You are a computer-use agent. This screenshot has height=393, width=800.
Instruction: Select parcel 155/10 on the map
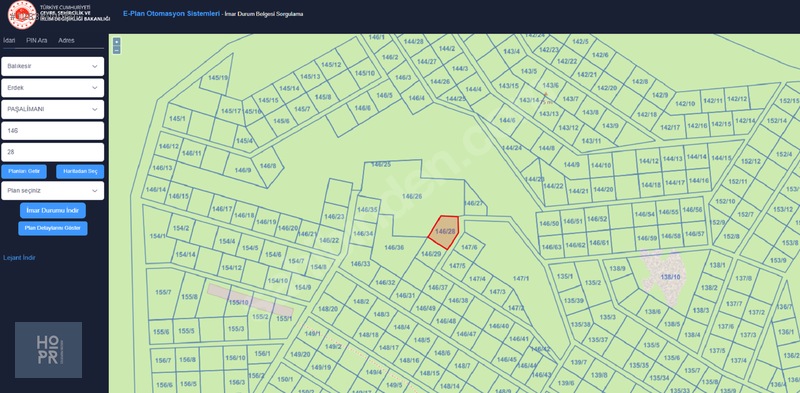pos(238,302)
